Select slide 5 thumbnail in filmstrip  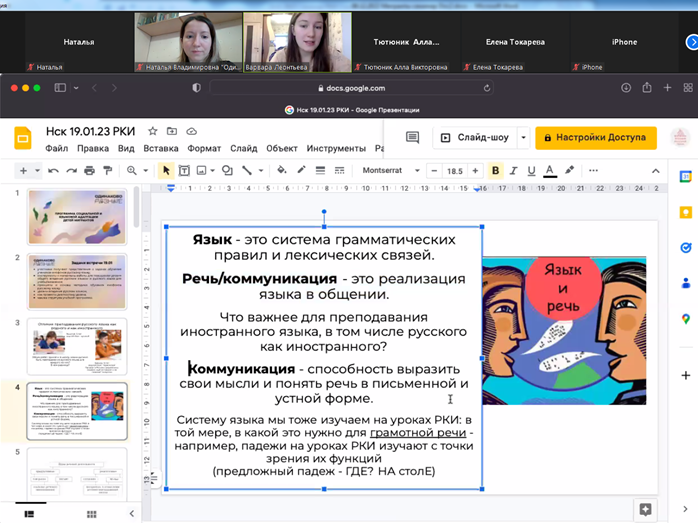(76, 473)
